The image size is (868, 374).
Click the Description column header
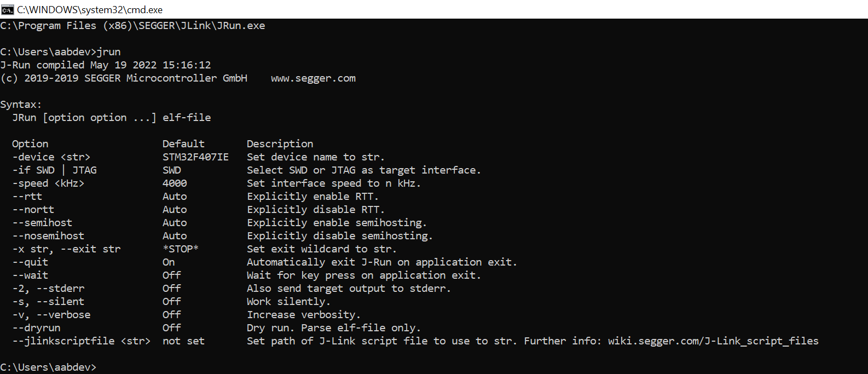click(x=280, y=144)
